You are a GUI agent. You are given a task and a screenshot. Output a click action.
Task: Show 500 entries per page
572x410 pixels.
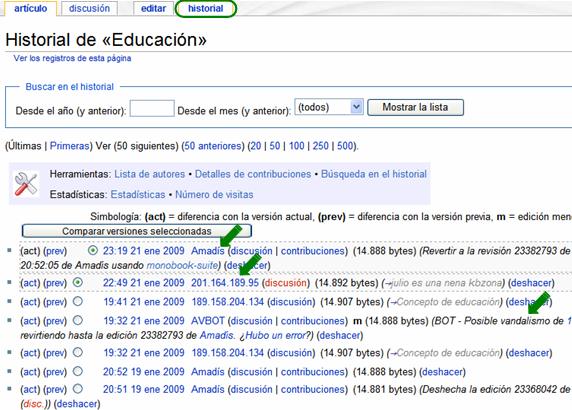click(x=345, y=146)
